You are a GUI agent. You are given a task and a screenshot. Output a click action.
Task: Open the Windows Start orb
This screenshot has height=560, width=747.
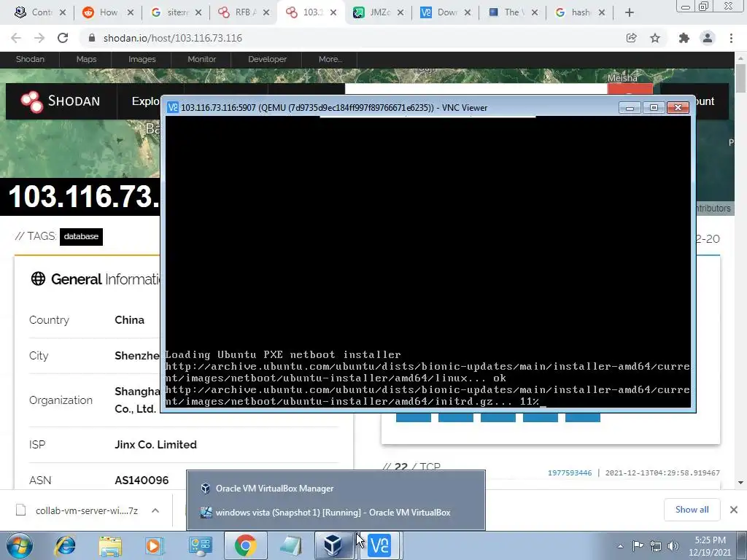pos(20,545)
